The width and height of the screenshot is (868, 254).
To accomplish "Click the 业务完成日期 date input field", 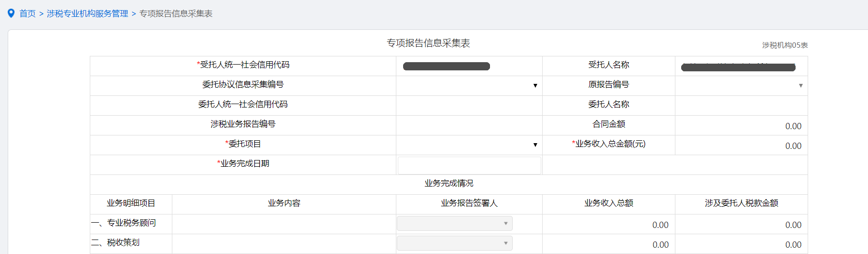I will (x=469, y=165).
